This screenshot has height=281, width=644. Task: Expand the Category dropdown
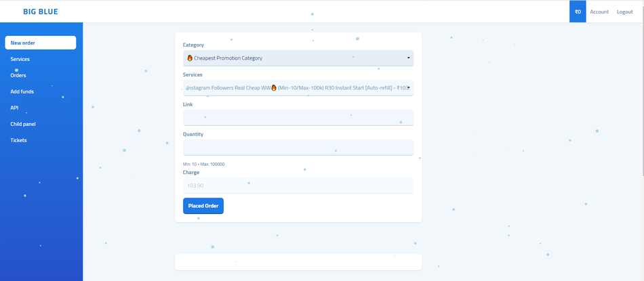click(298, 58)
